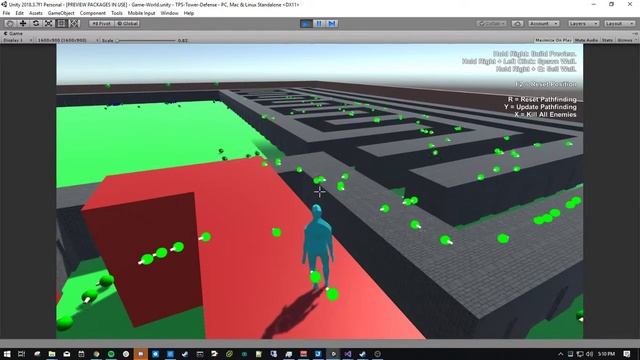
Task: Open File Explorer from taskbar
Action: coord(52,354)
